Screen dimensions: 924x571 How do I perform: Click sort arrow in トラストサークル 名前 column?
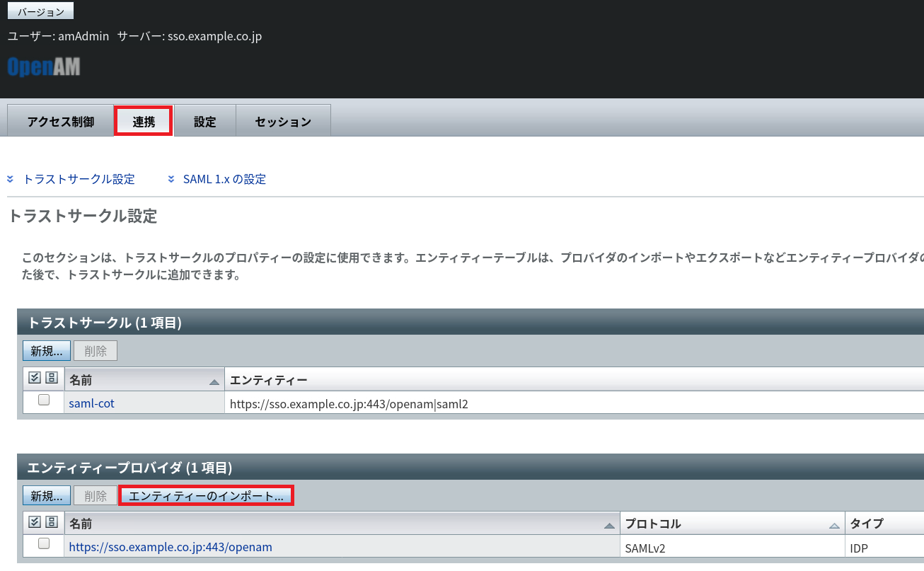tap(214, 382)
